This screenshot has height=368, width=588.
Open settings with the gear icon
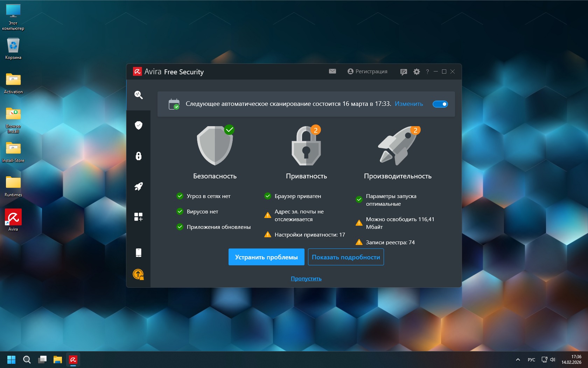tap(416, 72)
